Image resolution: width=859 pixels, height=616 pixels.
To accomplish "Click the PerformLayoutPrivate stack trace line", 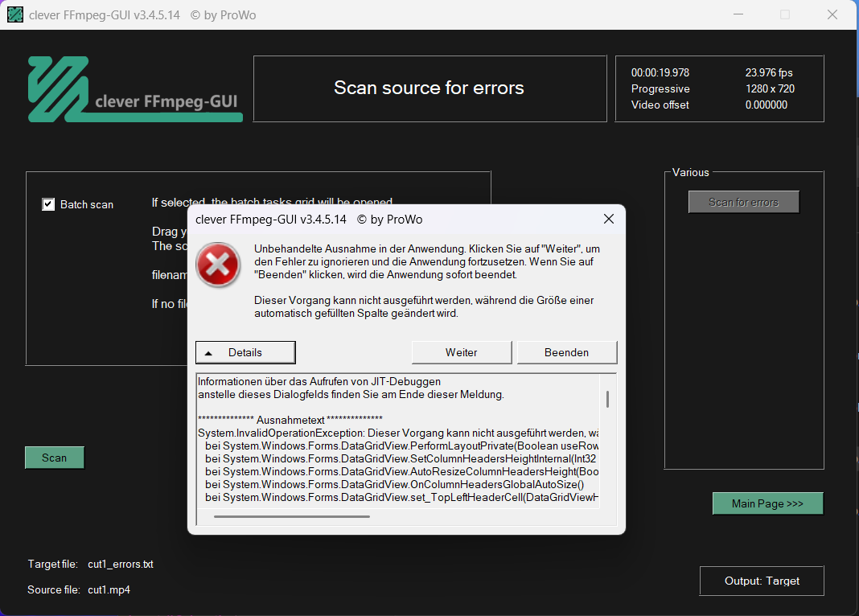I will [402, 446].
